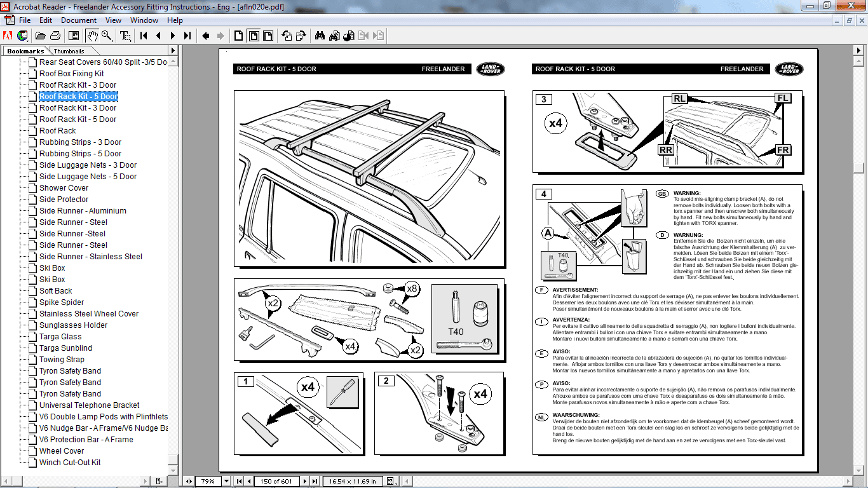Open the Document menu
The image size is (868, 488).
point(79,20)
